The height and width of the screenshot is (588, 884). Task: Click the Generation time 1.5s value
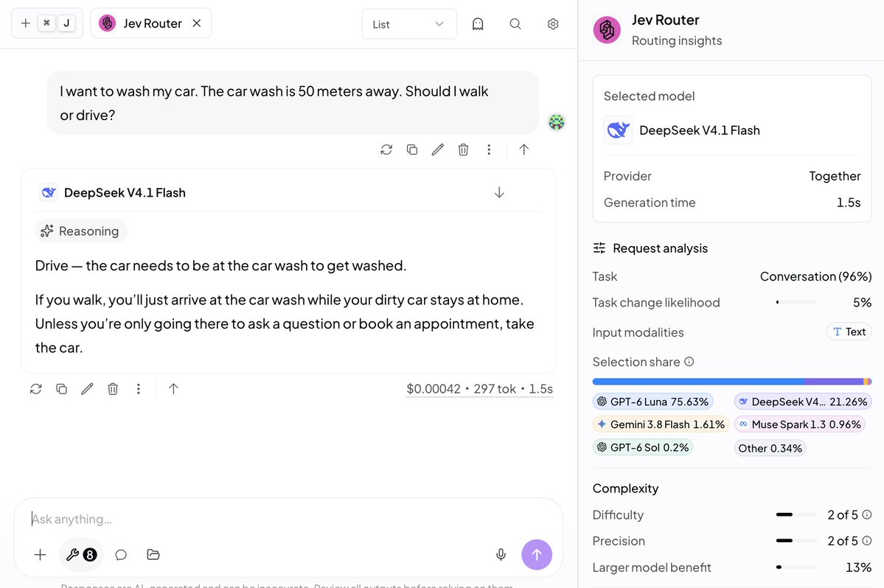[x=849, y=202]
